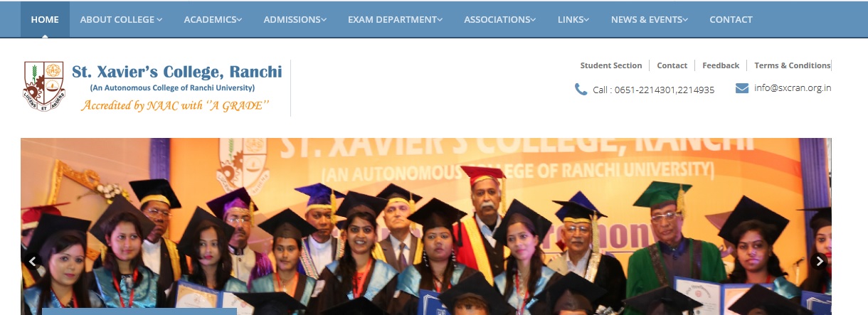Viewport: 868px width, 315px height.
Task: Expand the News & Events menu
Action: point(649,20)
